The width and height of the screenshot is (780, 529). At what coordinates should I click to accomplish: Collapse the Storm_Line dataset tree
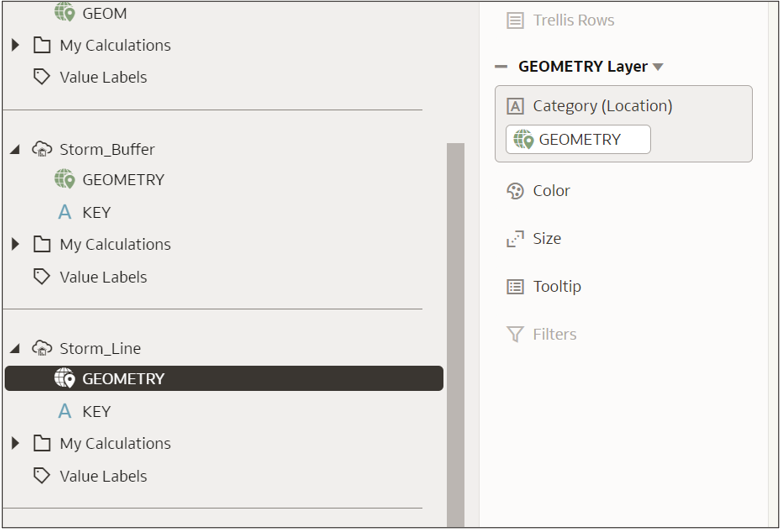point(15,348)
